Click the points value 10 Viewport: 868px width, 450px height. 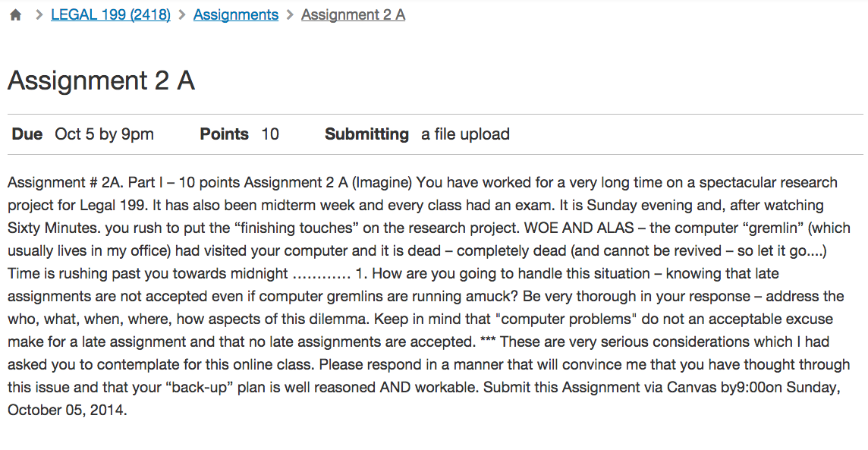(270, 134)
